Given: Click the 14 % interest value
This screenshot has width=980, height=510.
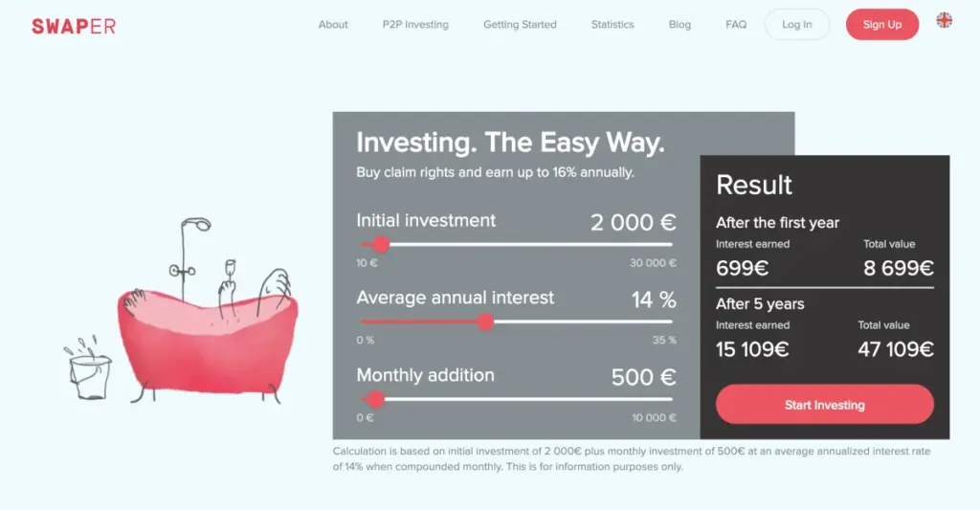Looking at the screenshot, I should point(654,299).
